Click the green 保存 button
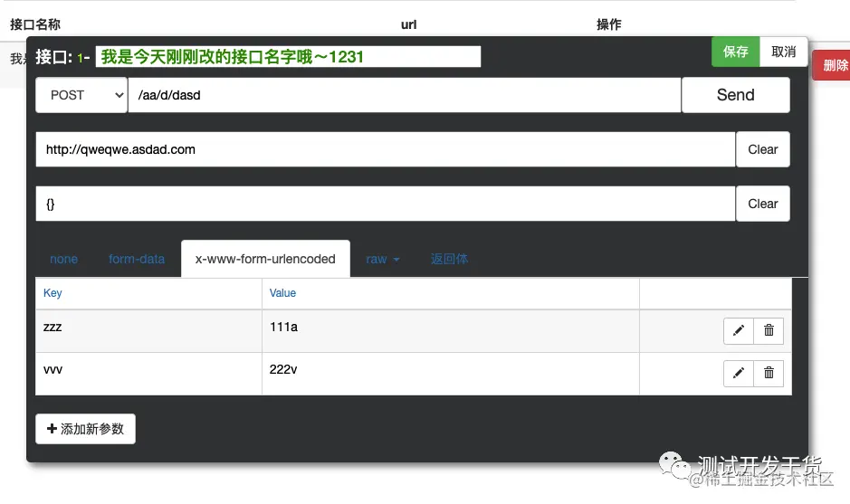 [x=736, y=52]
